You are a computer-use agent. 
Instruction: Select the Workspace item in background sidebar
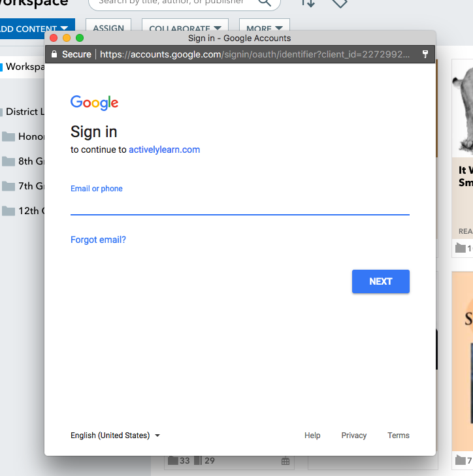pyautogui.click(x=23, y=67)
